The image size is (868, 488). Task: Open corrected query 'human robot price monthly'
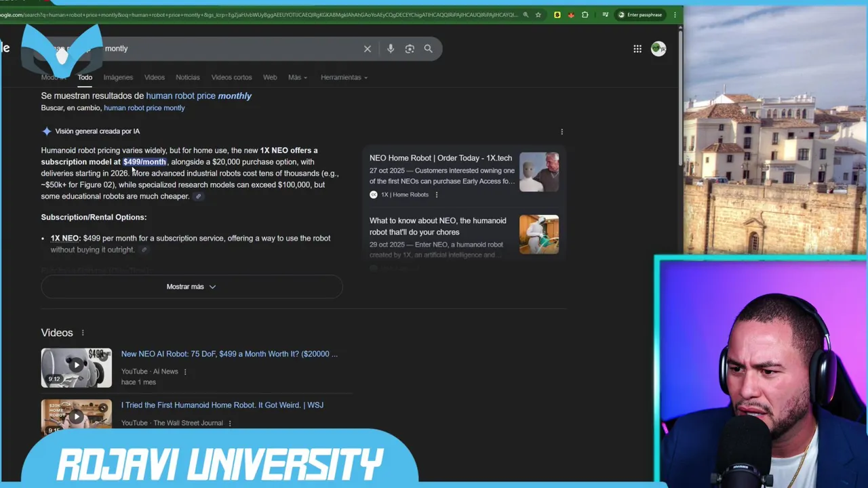coord(199,96)
